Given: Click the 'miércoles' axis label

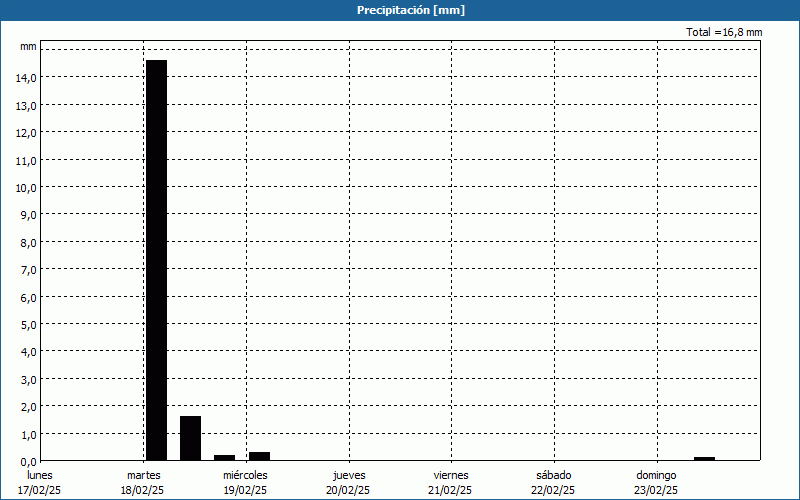Looking at the screenshot, I should click(x=245, y=475).
